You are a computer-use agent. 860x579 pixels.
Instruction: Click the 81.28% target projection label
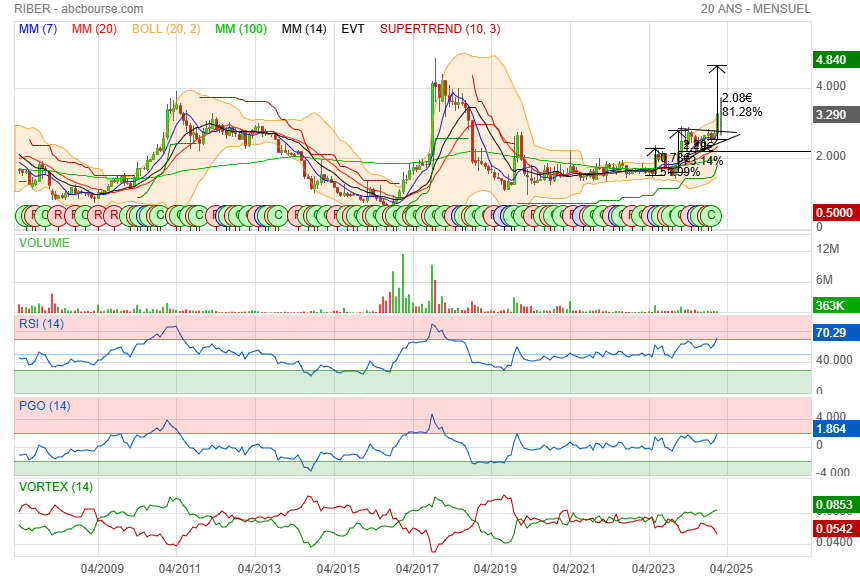(741, 112)
